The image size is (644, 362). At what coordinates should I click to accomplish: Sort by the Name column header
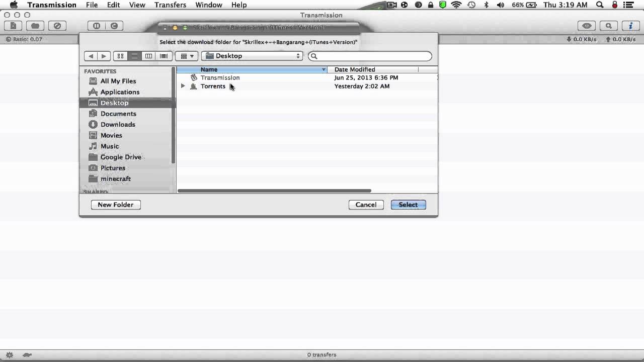(x=252, y=69)
